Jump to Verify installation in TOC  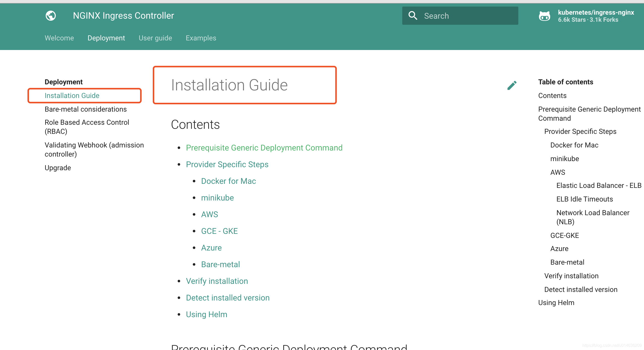click(571, 276)
